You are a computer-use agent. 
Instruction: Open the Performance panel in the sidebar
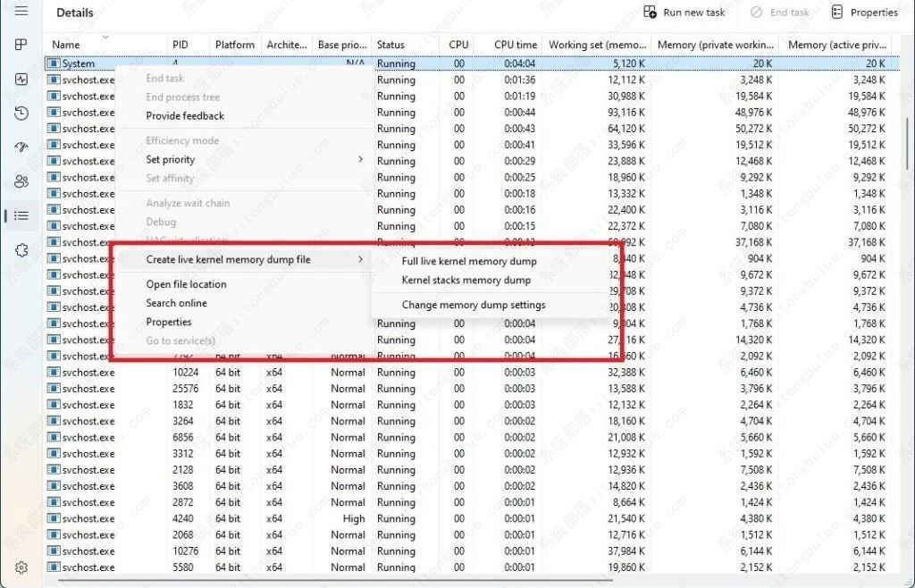[21, 79]
